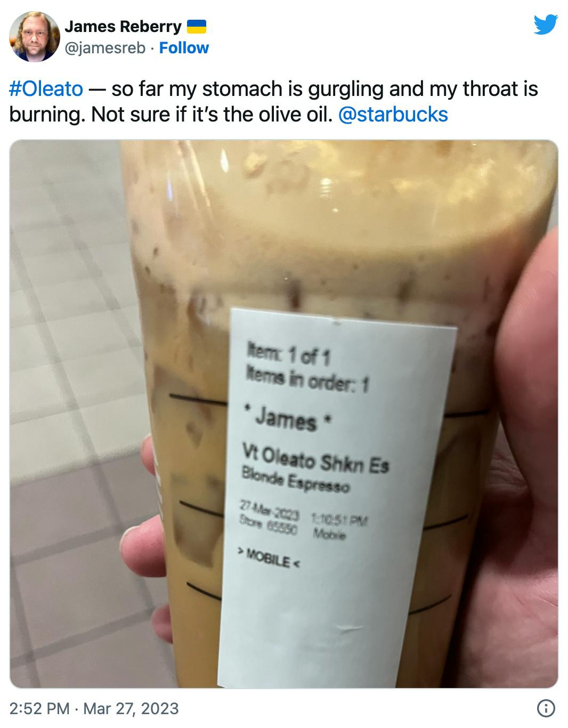Screen dimensions: 568x728
Task: Follow the @jamesreb account
Action: point(184,48)
